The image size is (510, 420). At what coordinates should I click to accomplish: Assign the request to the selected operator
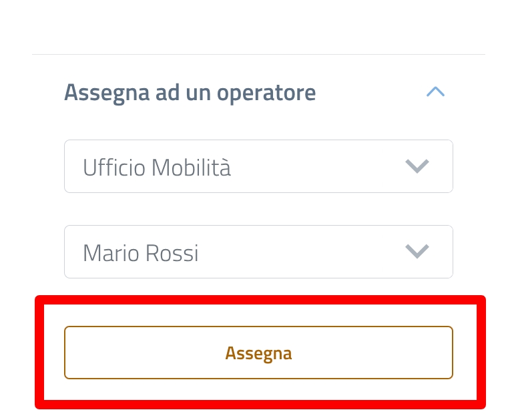258,353
